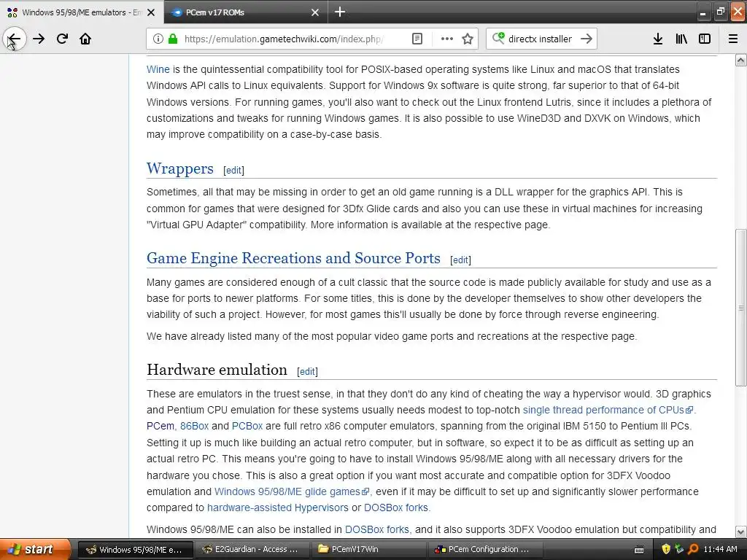Open the PCem wiki link

coord(160,426)
